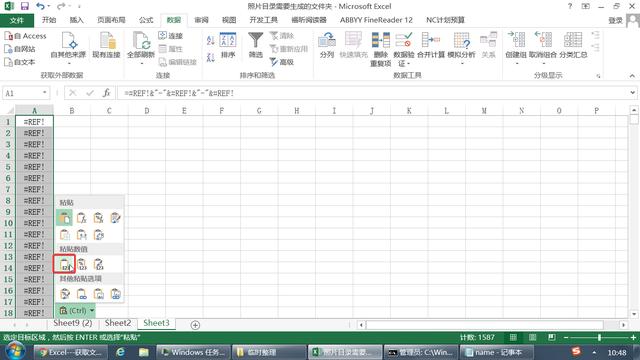Switch to the 公式 Formulas ribbon tab
640x360 pixels.
[x=146, y=20]
